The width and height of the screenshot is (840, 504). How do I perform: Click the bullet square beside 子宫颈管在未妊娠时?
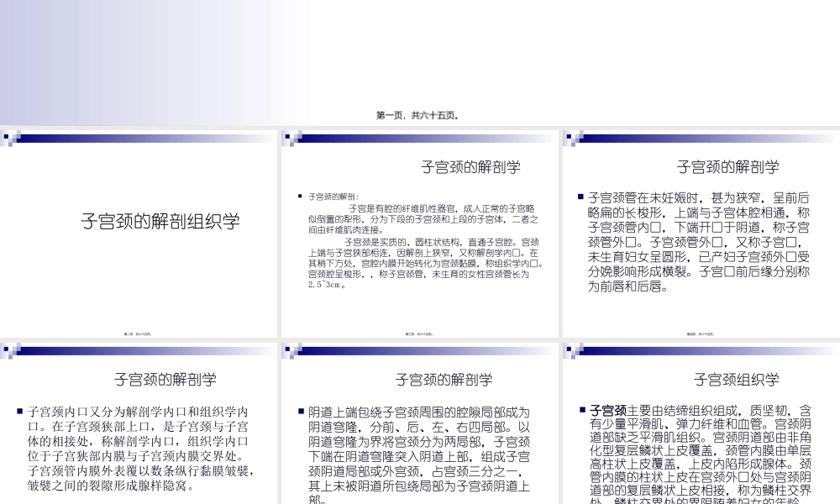tap(580, 196)
